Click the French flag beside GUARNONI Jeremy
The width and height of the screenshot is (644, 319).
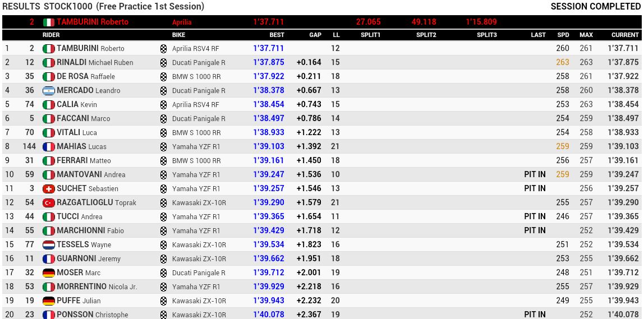click(x=48, y=259)
